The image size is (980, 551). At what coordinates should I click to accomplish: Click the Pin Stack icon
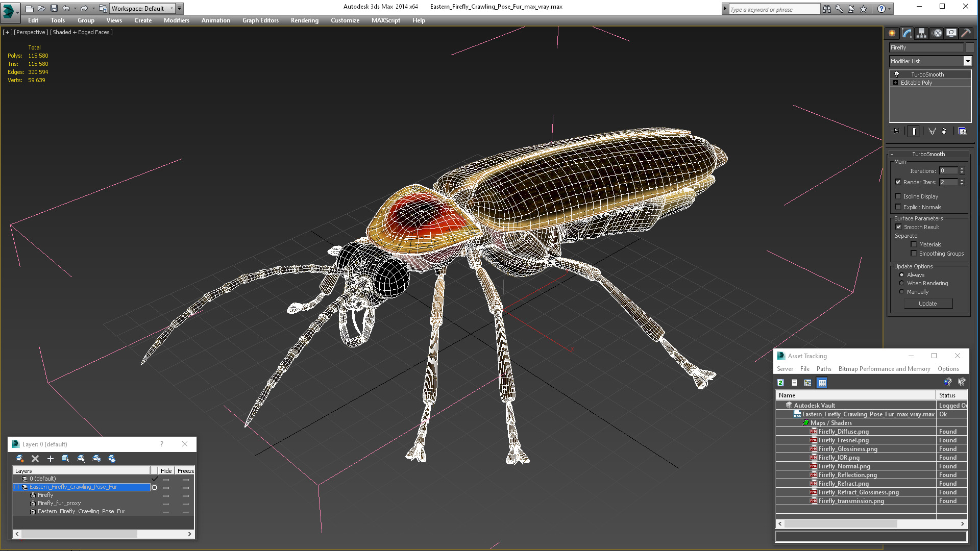click(896, 131)
